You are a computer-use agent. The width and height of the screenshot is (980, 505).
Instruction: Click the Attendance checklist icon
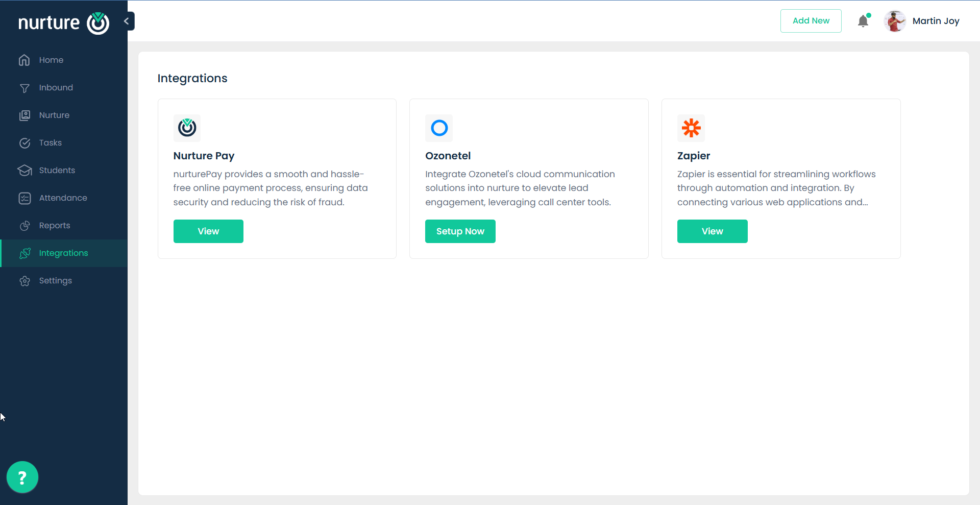tap(24, 198)
